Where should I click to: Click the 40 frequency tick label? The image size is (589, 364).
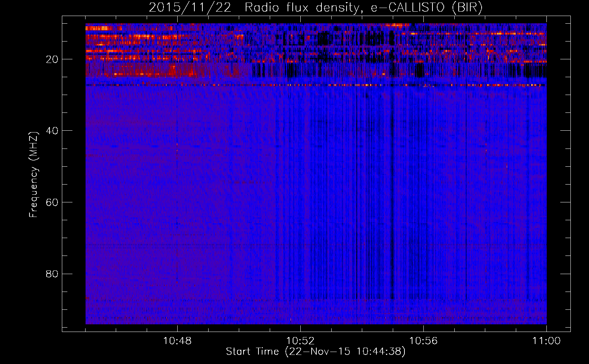point(52,131)
